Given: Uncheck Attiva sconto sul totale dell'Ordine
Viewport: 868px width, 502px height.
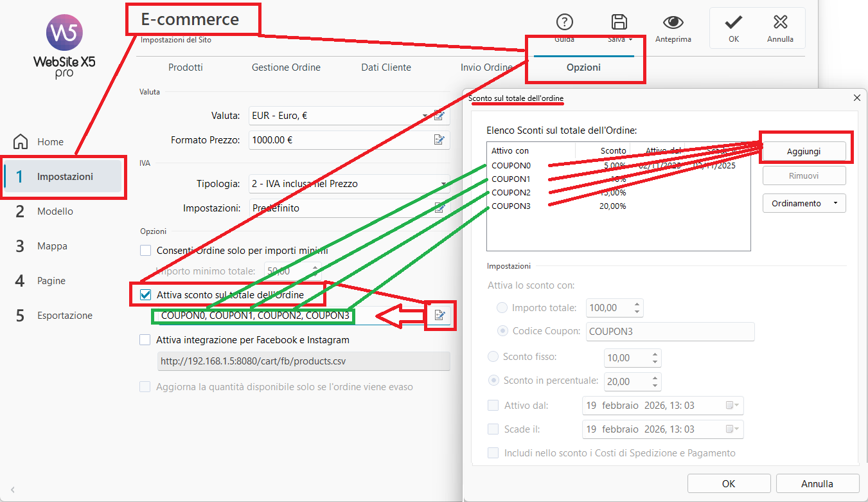Looking at the screenshot, I should (x=145, y=295).
